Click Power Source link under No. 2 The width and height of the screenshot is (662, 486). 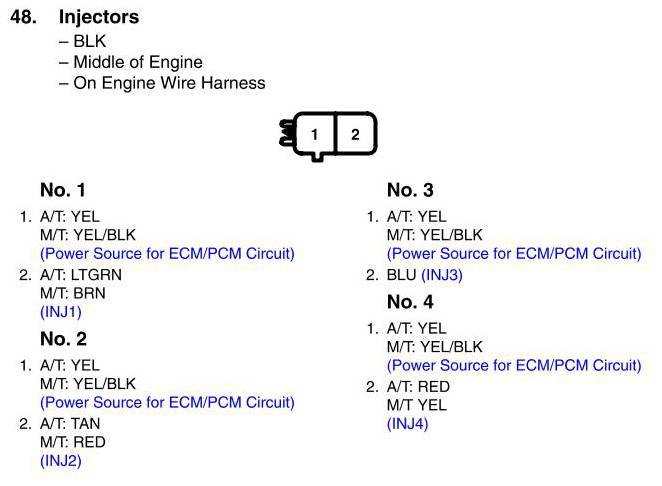[167, 402]
